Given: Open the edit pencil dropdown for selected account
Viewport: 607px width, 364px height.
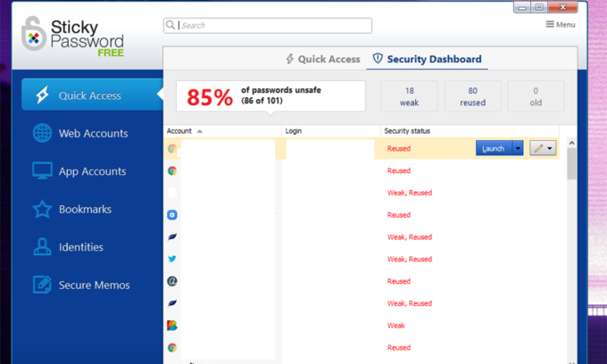Looking at the screenshot, I should (543, 148).
